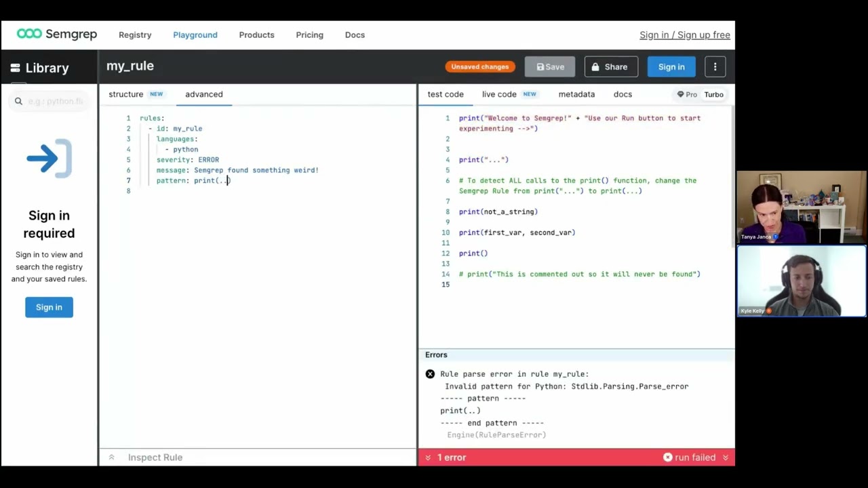
Task: Open the Products menu item
Action: [x=256, y=35]
